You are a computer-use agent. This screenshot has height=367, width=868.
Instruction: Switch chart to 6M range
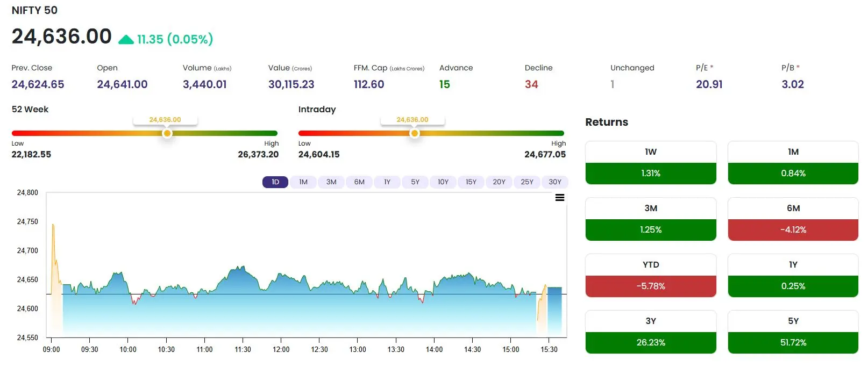[x=359, y=182]
